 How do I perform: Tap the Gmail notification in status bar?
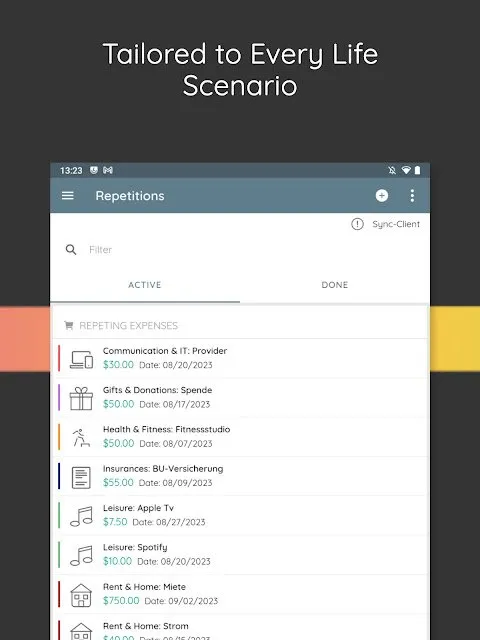coord(108,170)
